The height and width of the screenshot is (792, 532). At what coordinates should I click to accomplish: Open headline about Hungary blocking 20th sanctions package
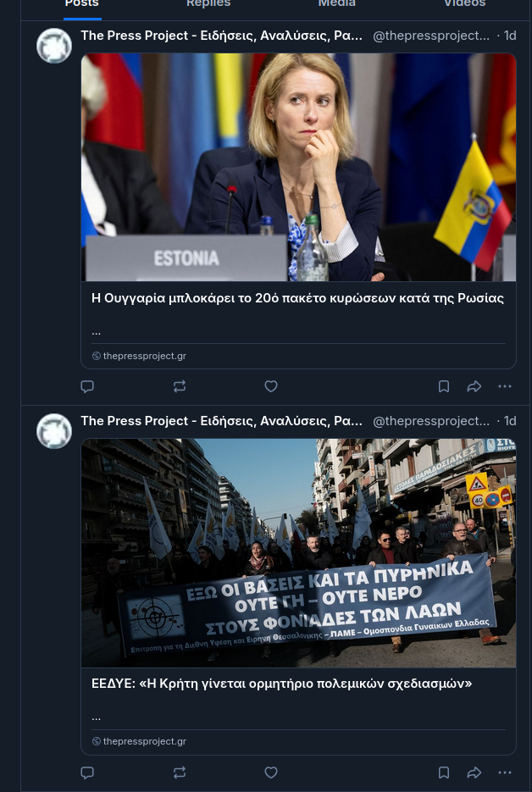(x=297, y=298)
